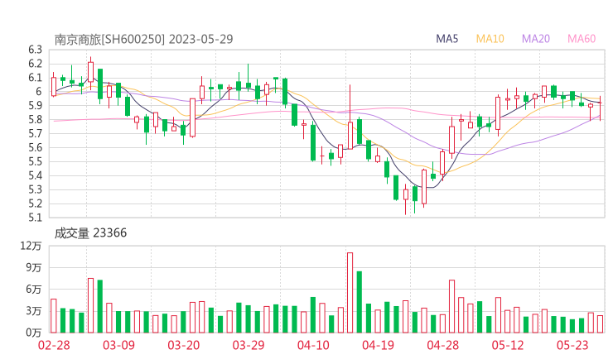Screen dimensions: 613x364
Task: Click the chart title 南京商旅[SH600250] 2023-05-29
Action: [143, 39]
